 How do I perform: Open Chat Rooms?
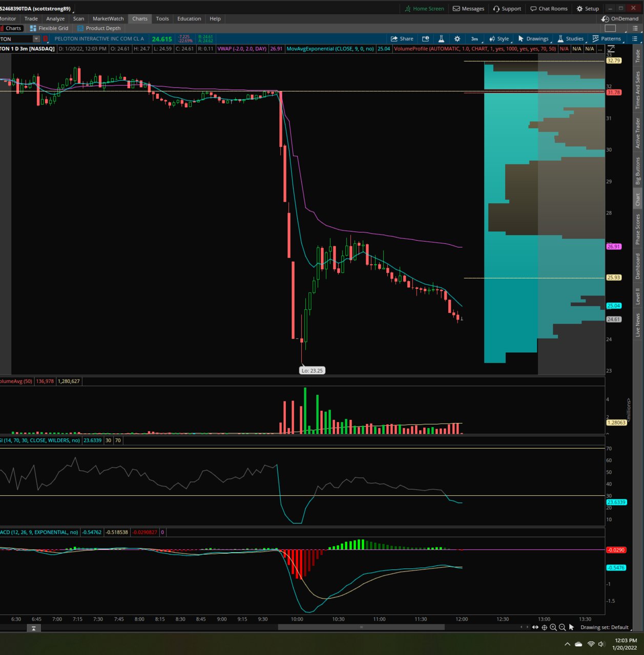pos(549,9)
